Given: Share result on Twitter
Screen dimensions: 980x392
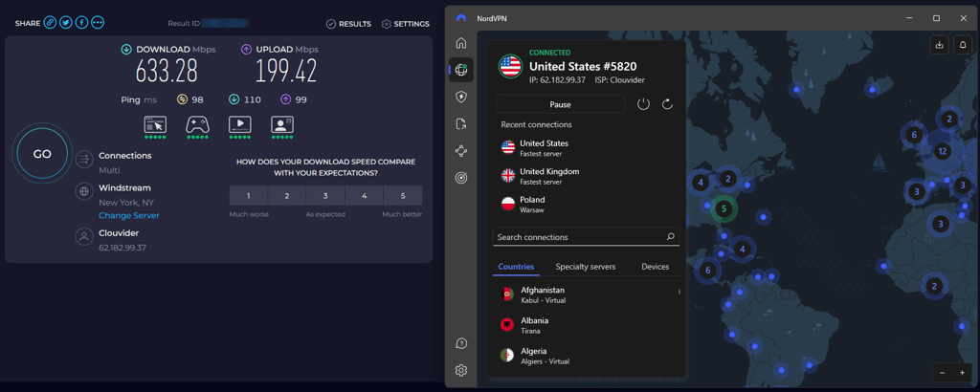Looking at the screenshot, I should tap(66, 23).
